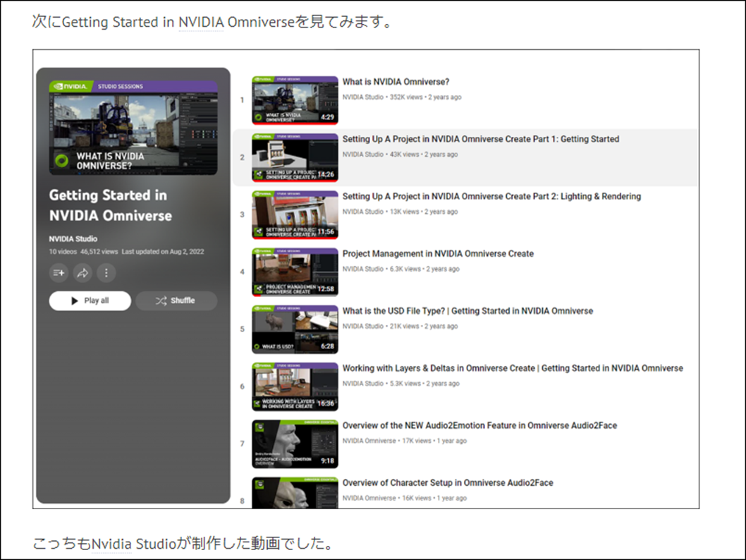
Task: Click NVIDIA Studio channel under 5.3K views video
Action: [362, 384]
